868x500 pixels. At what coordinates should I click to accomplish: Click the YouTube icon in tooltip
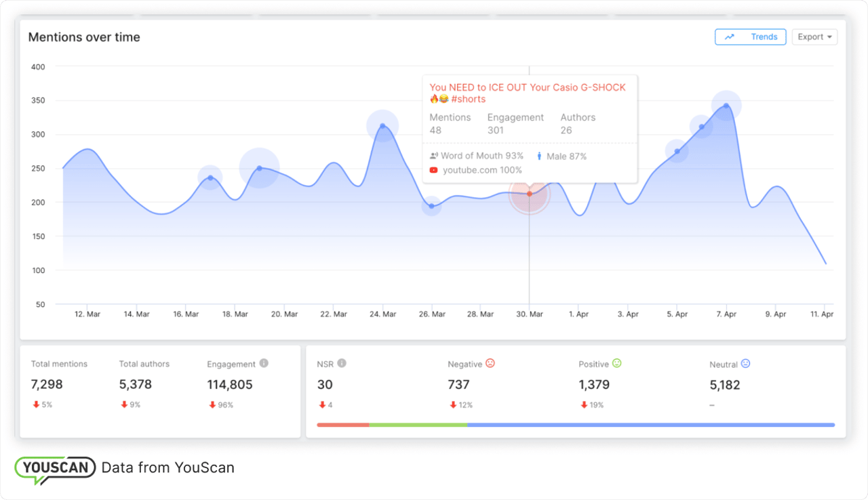click(434, 170)
